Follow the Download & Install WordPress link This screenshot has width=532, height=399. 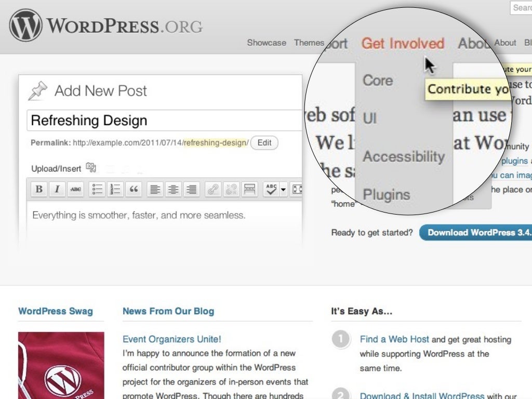(x=422, y=395)
